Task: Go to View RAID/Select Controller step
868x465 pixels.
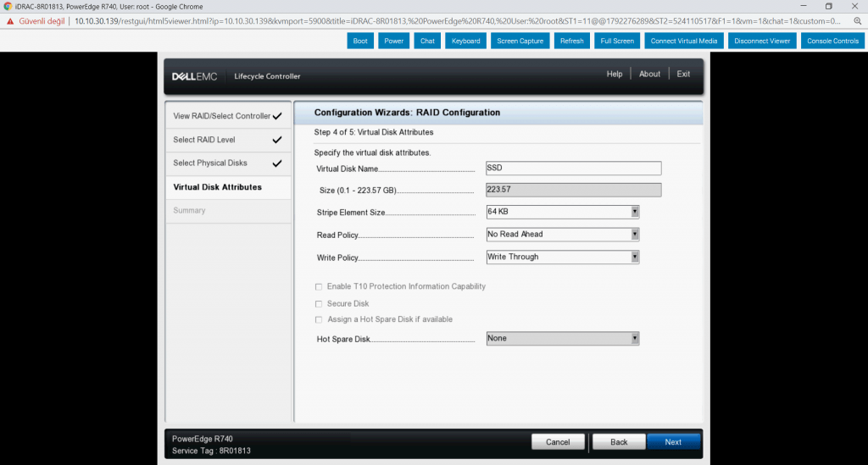Action: 222,116
